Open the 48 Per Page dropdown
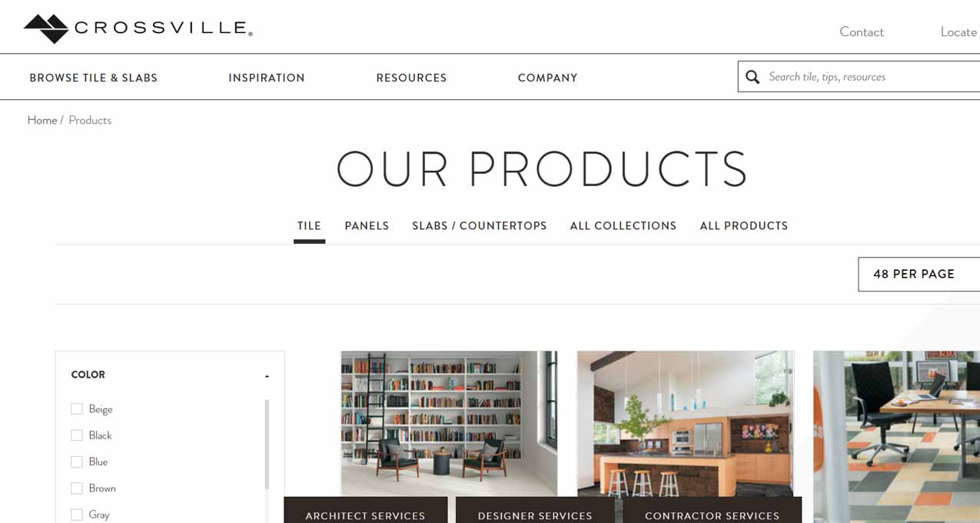This screenshot has height=523, width=980. (x=919, y=275)
